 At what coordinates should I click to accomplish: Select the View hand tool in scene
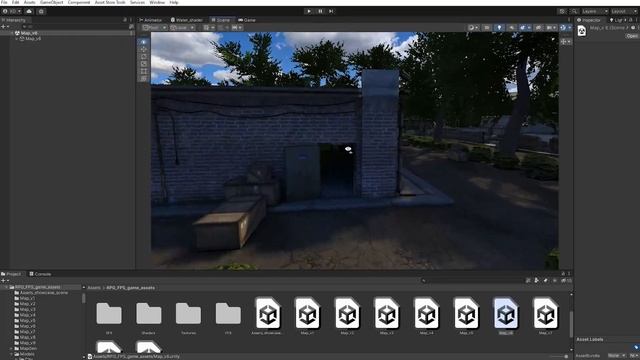(144, 42)
